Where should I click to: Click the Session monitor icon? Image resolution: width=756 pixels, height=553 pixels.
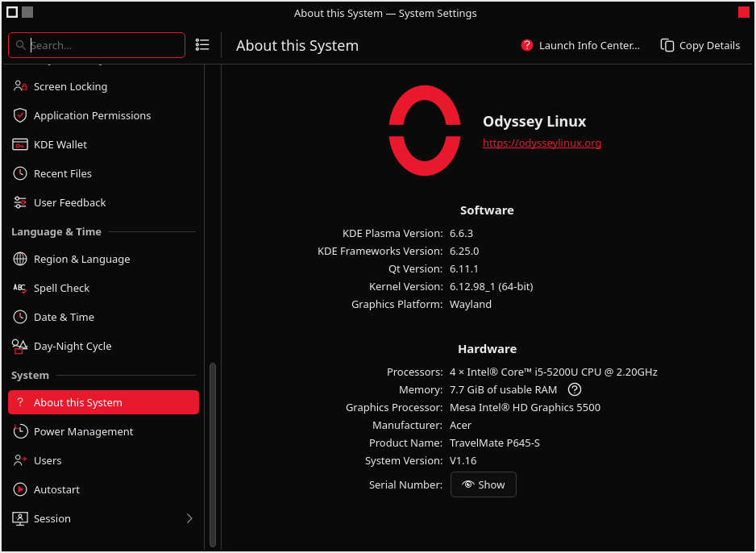pos(20,519)
